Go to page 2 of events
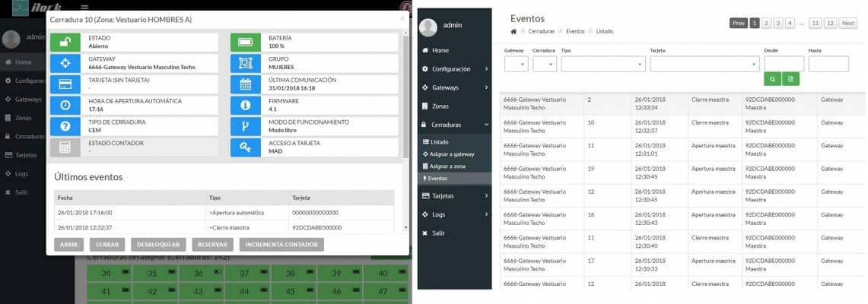 (x=767, y=24)
